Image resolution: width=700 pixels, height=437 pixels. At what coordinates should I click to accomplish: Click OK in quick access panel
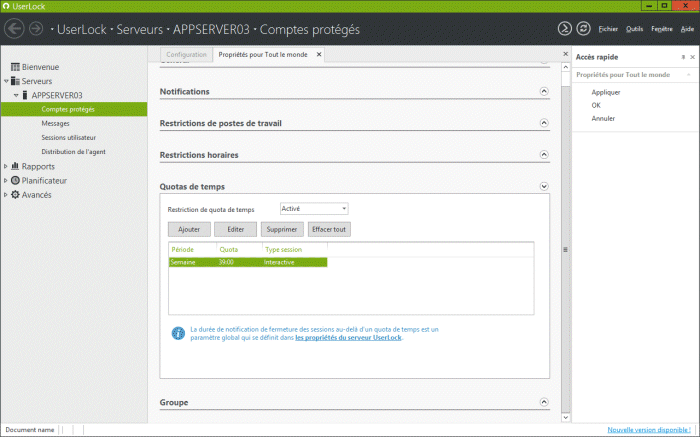[596, 105]
